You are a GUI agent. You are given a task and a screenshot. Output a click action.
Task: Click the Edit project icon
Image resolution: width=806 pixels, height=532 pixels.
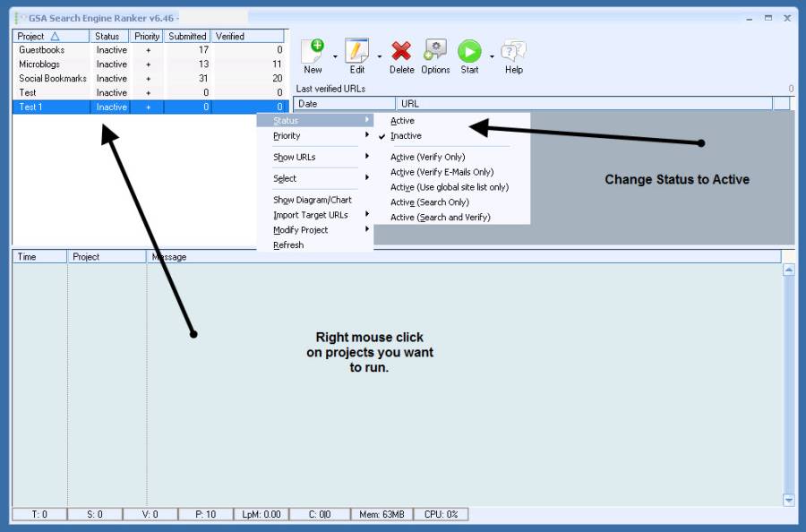[x=356, y=52]
